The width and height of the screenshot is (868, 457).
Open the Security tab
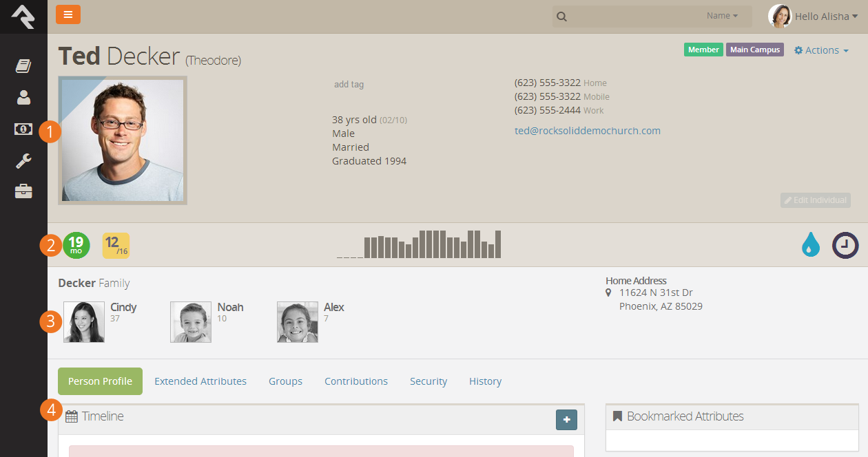(x=428, y=381)
